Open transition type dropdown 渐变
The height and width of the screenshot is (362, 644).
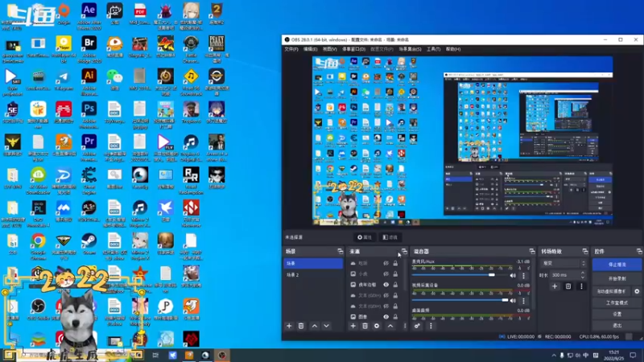pyautogui.click(x=564, y=263)
